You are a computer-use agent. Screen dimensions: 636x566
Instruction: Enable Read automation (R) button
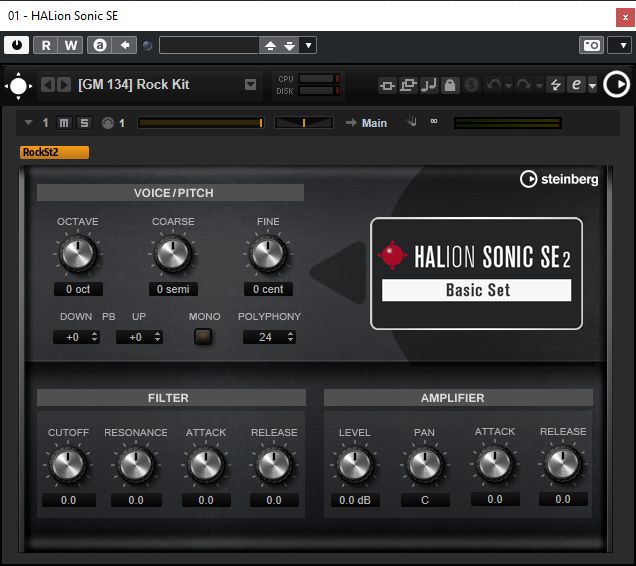click(46, 45)
